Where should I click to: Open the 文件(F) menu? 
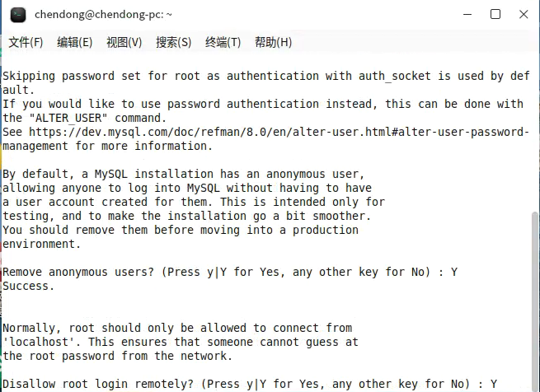[x=26, y=42]
